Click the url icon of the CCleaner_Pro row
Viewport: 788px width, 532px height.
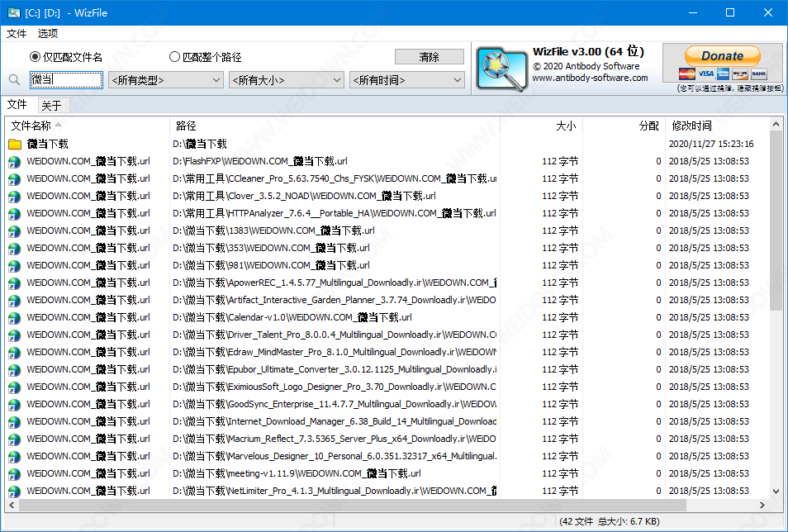(x=15, y=179)
